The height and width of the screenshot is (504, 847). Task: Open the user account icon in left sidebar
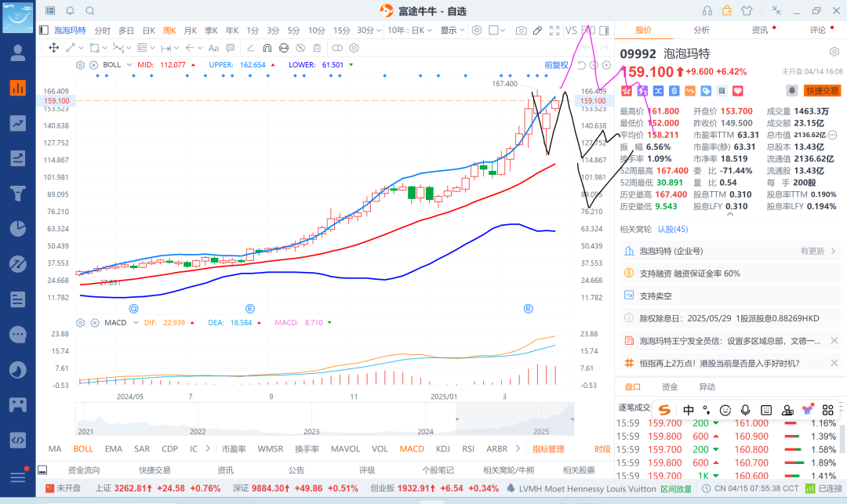coord(17,53)
